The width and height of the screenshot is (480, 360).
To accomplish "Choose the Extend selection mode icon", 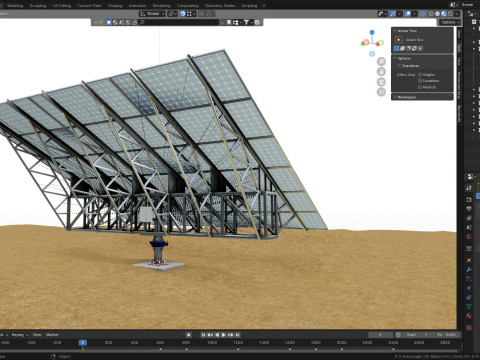I will pyautogui.click(x=403, y=48).
